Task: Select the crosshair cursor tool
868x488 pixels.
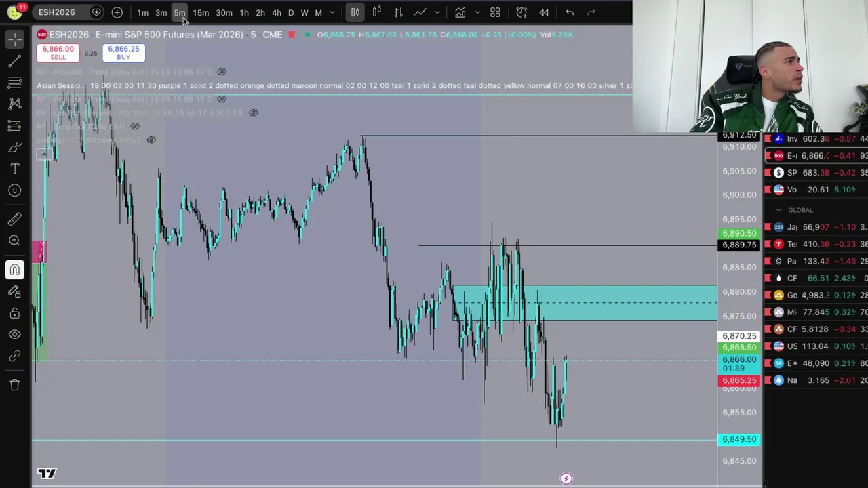Action: click(14, 40)
